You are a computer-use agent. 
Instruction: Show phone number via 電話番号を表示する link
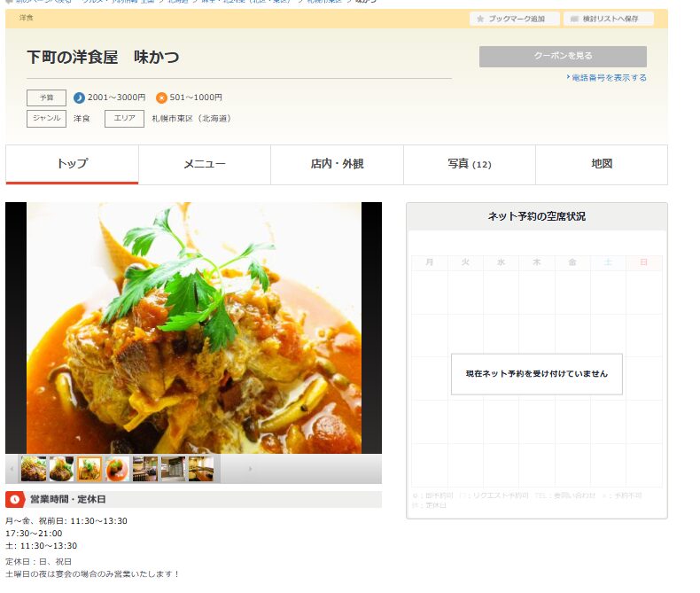point(607,78)
